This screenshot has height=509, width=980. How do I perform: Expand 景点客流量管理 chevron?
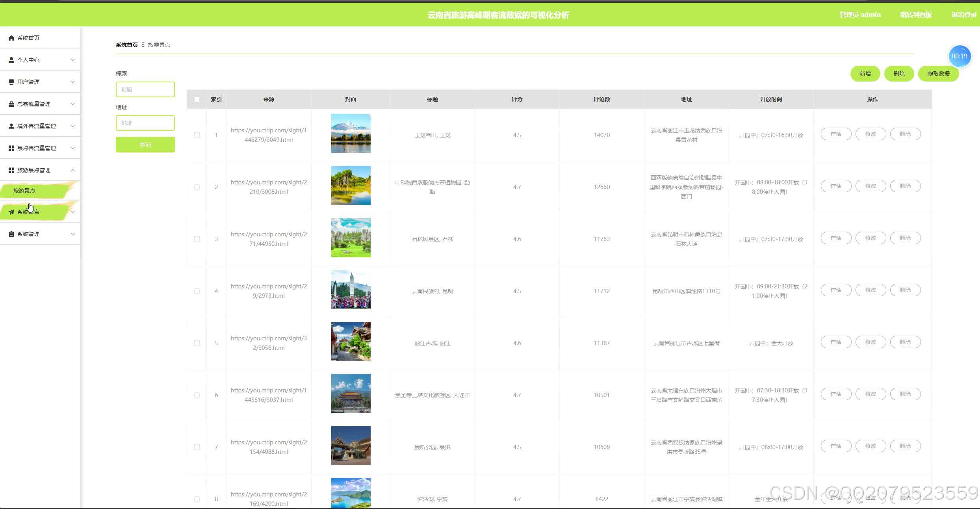(x=73, y=148)
